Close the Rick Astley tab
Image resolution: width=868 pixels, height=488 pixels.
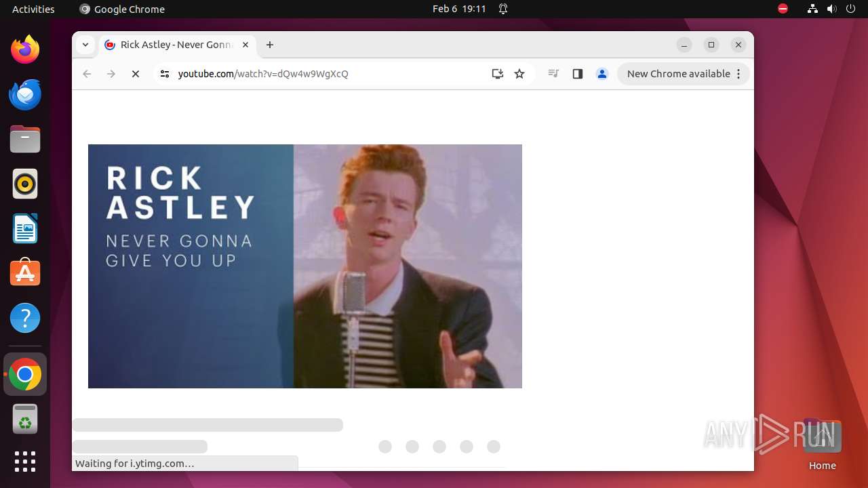(x=245, y=45)
